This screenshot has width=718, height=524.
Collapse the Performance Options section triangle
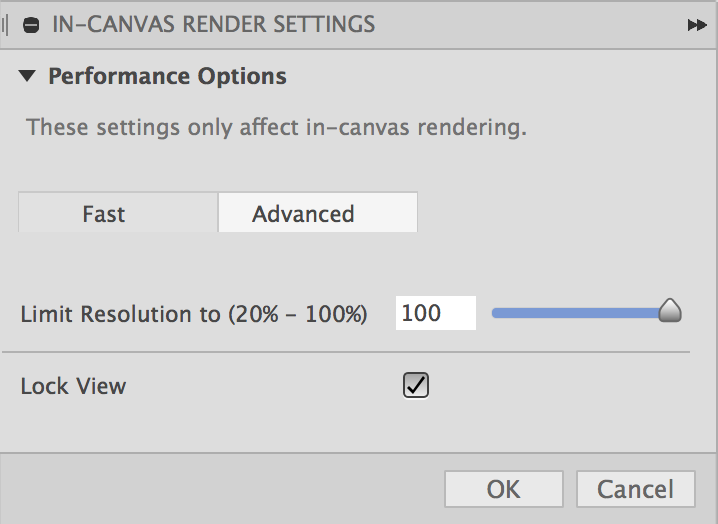point(27,76)
